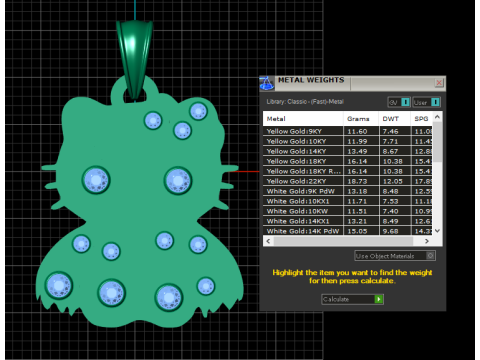Sort by the SPG column header
This screenshot has height=360, width=480.
click(421, 119)
